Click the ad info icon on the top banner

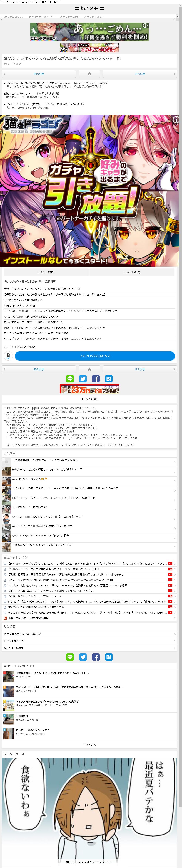coord(145,25)
